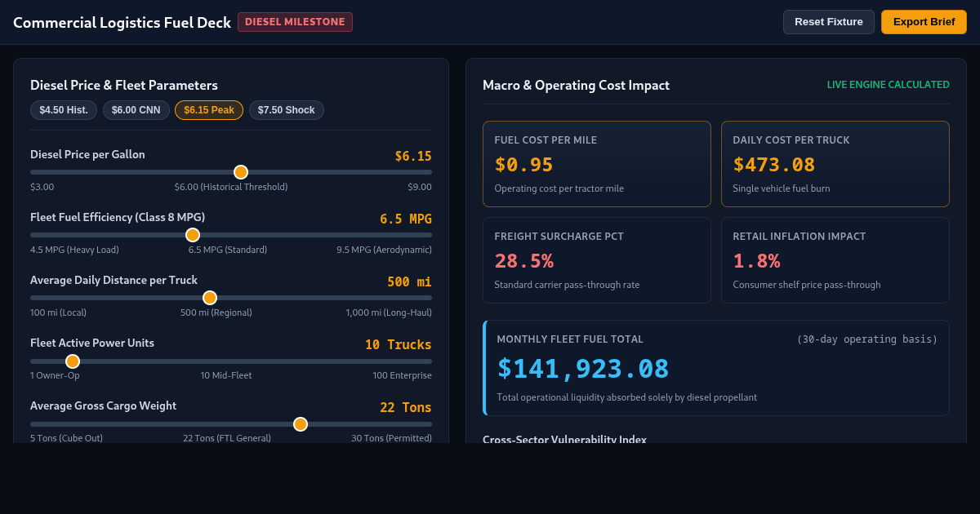
Task: Click the Freight Surcharge Pct card
Action: pos(597,260)
